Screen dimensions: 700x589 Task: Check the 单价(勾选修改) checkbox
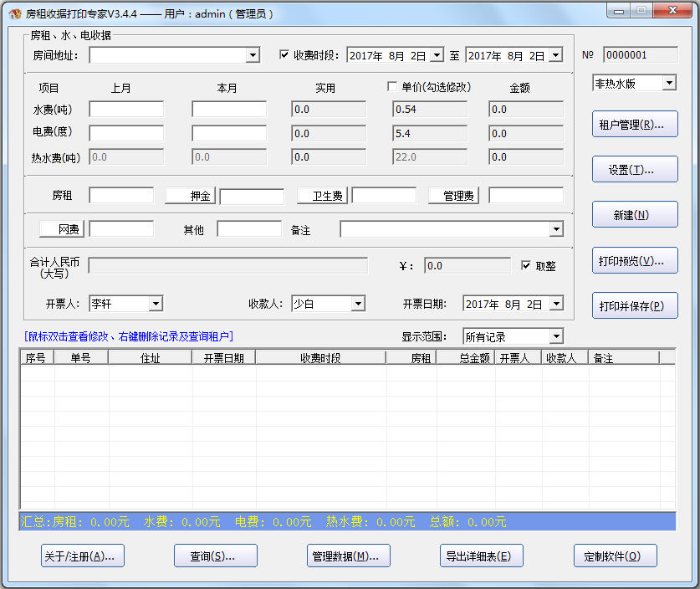391,85
